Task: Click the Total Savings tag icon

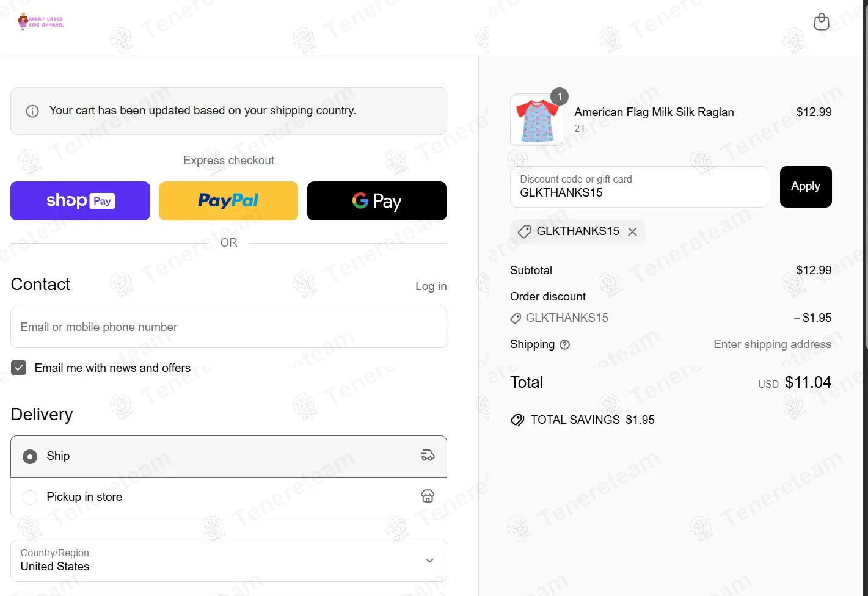Action: coord(517,420)
